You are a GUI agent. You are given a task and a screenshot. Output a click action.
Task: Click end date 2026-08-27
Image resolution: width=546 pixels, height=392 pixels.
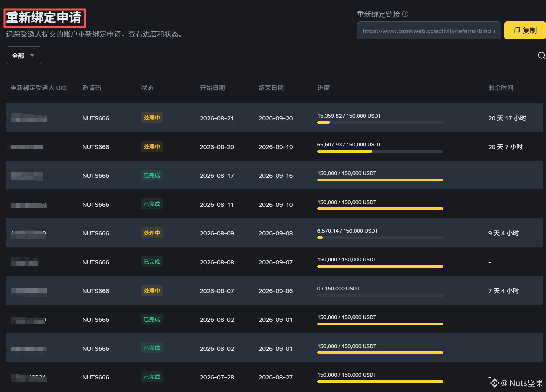[276, 377]
